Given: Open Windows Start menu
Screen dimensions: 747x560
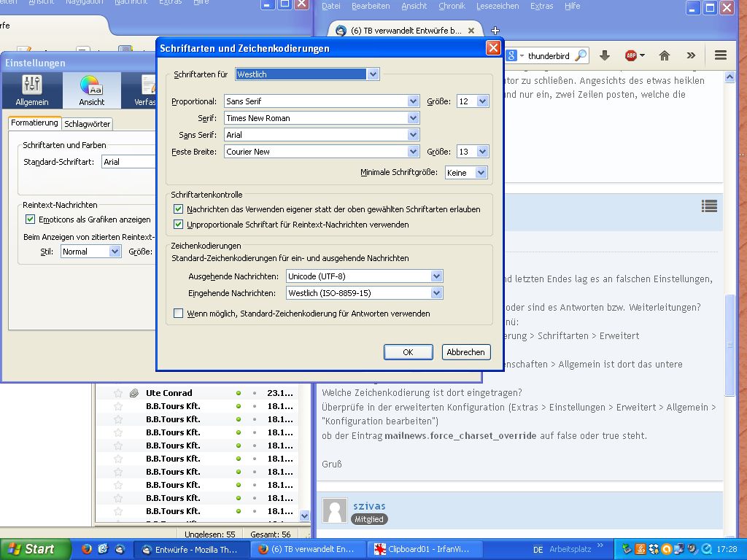Looking at the screenshot, I should pos(35,549).
